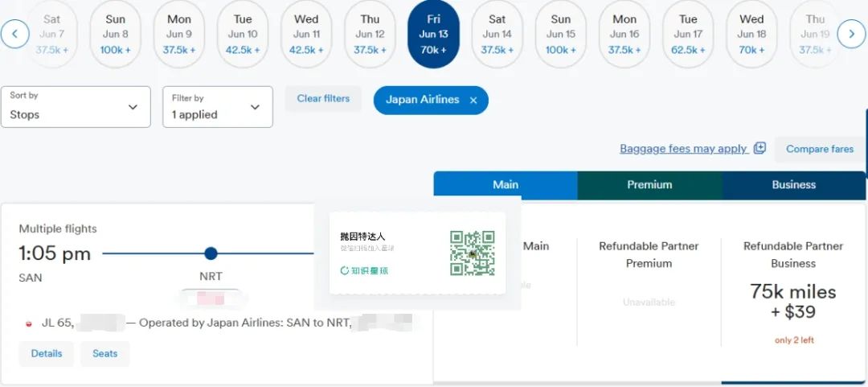
Task: Expand the Sort by Stops dropdown
Action: tap(76, 107)
